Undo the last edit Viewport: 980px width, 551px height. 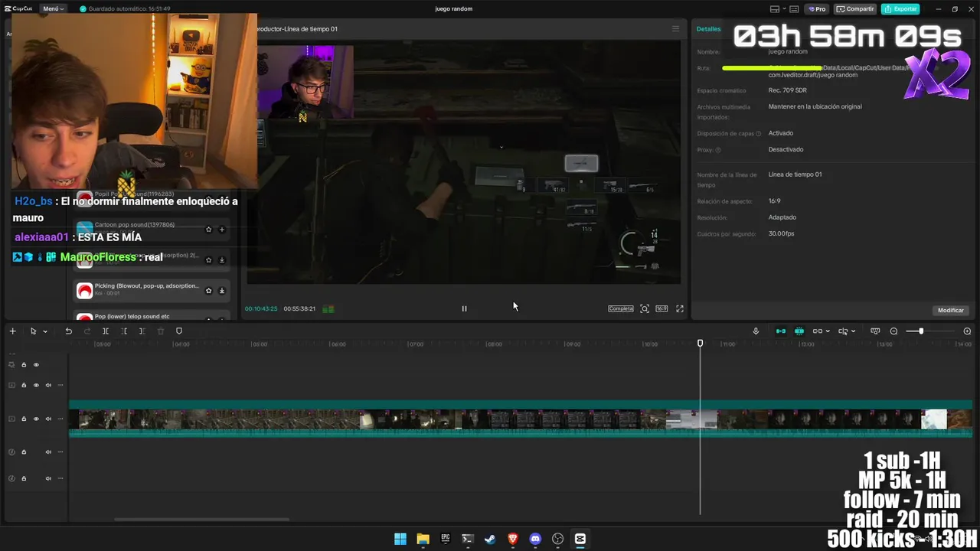click(x=68, y=331)
